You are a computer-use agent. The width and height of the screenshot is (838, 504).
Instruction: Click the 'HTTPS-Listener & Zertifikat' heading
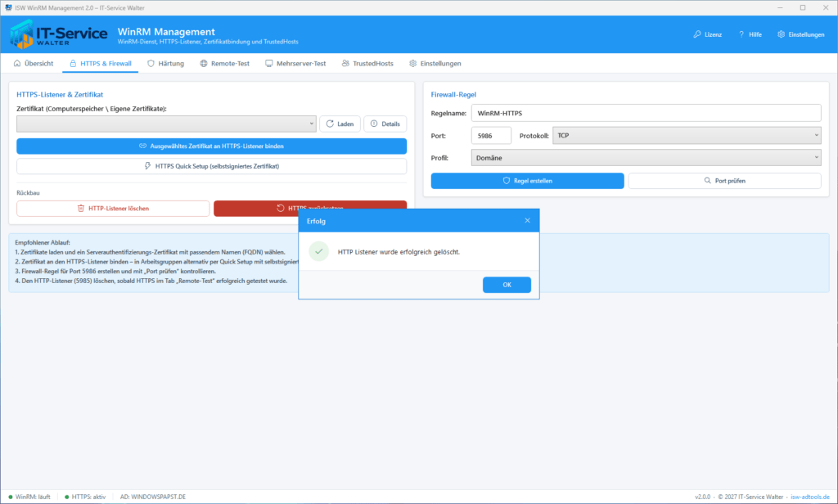coord(60,95)
